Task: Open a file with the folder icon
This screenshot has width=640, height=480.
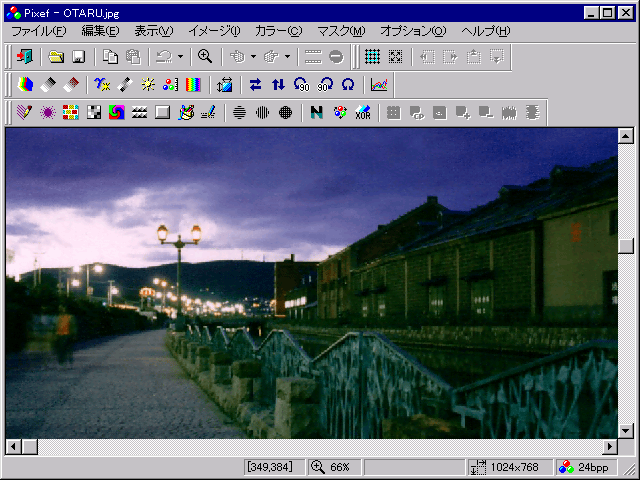Action: 56,56
